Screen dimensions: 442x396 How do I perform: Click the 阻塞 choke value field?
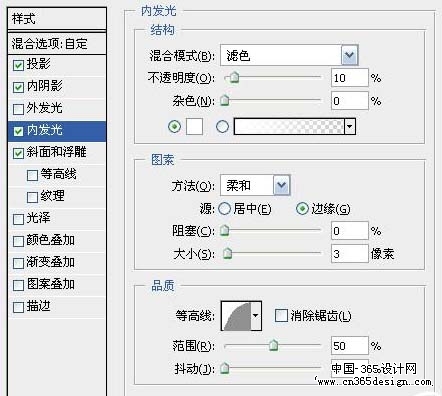click(x=350, y=231)
